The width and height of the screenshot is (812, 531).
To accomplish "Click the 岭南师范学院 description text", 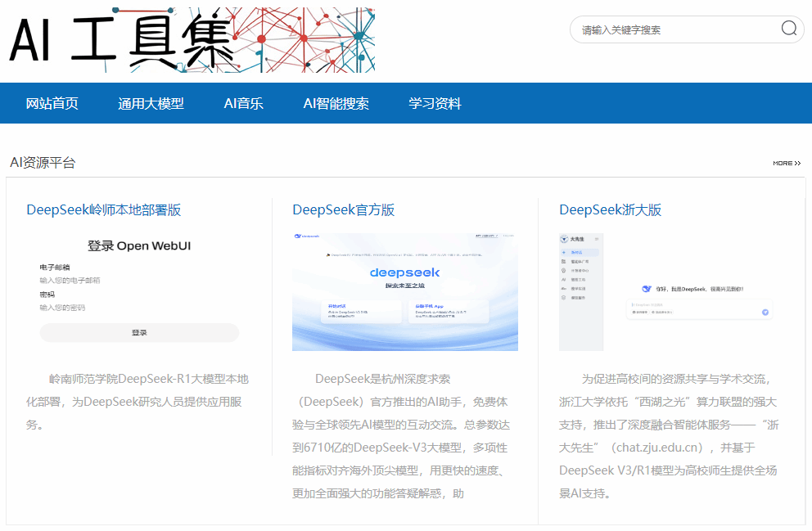I will click(137, 402).
